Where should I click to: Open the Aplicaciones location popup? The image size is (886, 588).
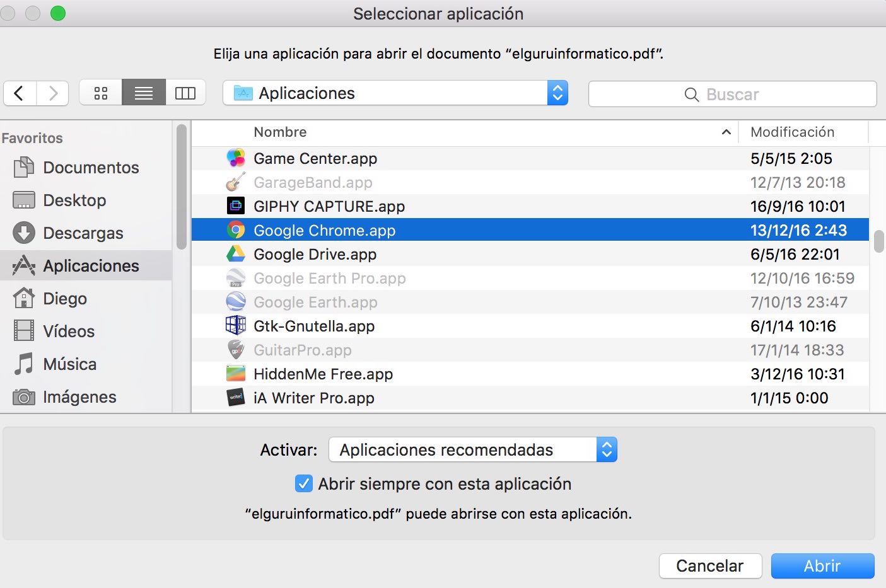point(395,93)
